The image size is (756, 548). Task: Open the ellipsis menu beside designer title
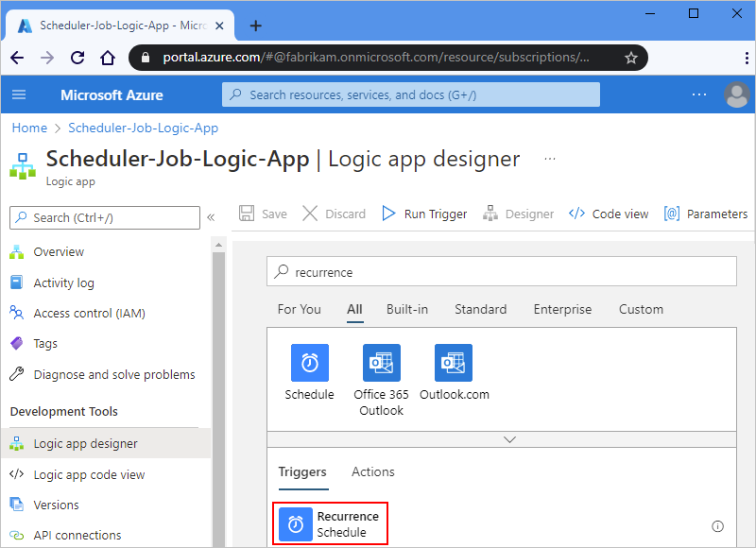coord(550,159)
